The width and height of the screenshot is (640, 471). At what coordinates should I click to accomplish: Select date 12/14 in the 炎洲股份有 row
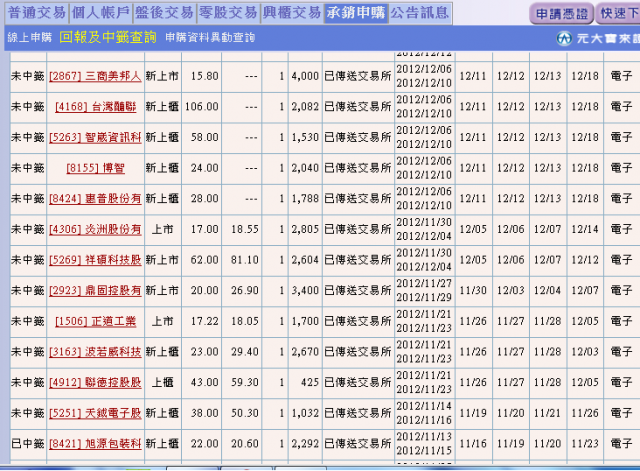pyautogui.click(x=585, y=229)
